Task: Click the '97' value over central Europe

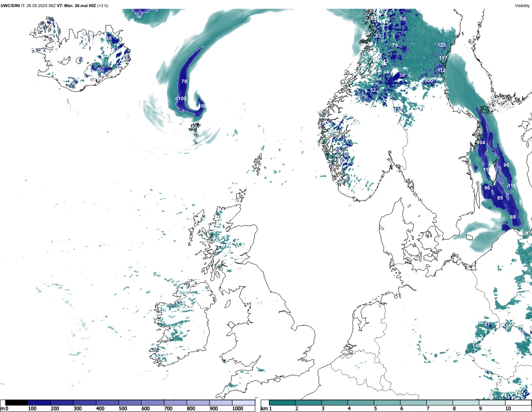Action: [487, 324]
